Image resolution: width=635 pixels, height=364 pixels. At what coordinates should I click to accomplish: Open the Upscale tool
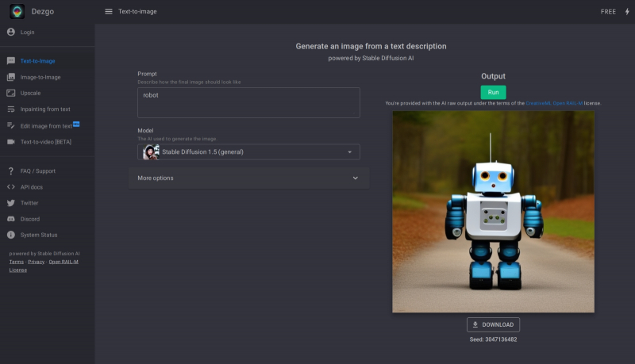tap(30, 93)
